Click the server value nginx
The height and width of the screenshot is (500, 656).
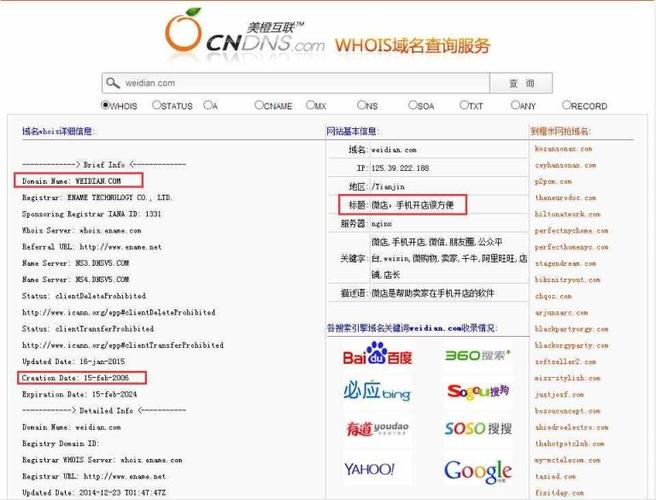382,224
